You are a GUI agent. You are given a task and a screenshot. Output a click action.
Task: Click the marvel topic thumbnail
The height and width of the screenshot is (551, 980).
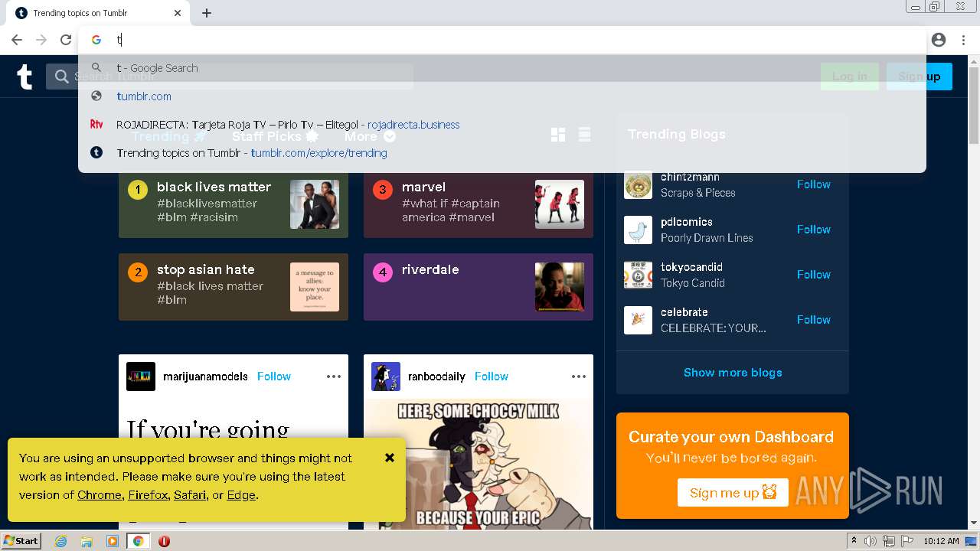click(560, 204)
